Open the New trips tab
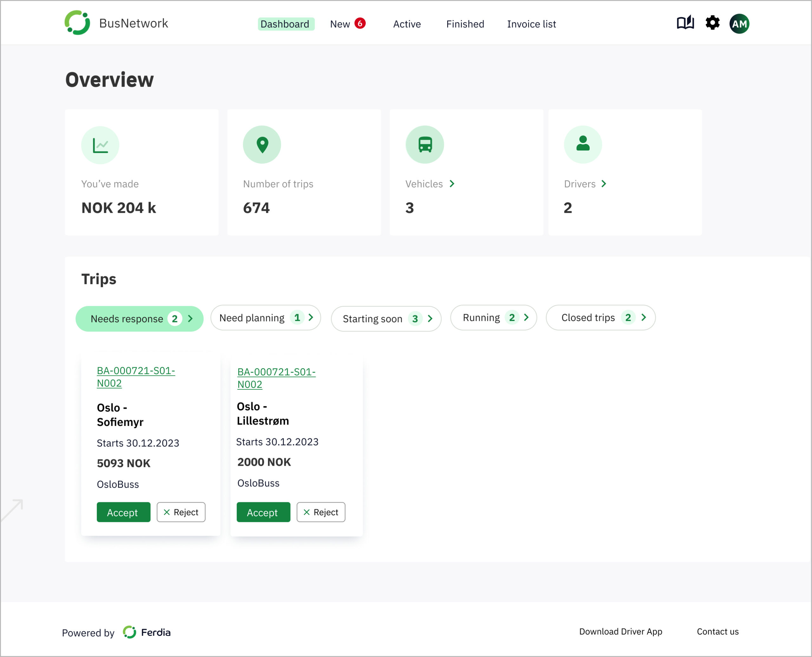Screen dimensions: 812x657 pos(340,24)
